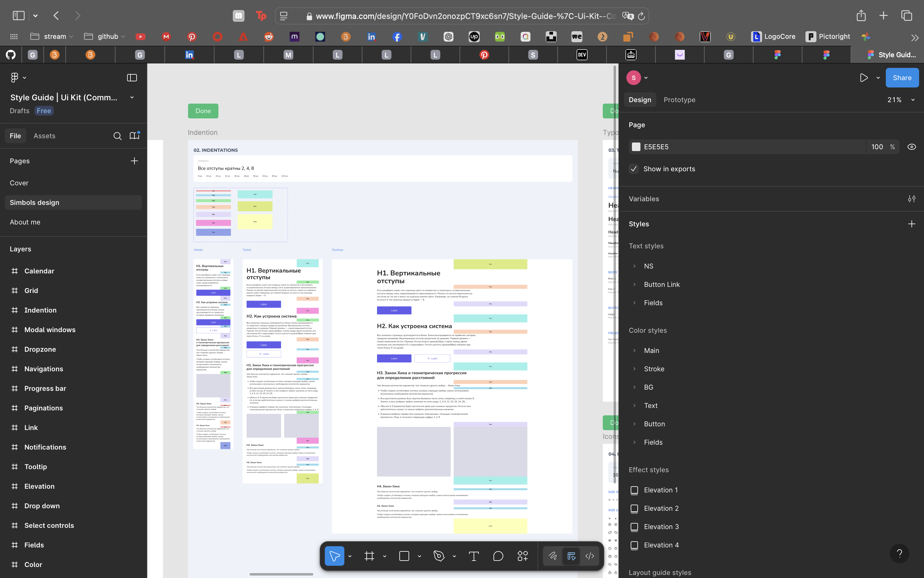This screenshot has width=924, height=578.
Task: Switch to the Assets tab
Action: 44,136
